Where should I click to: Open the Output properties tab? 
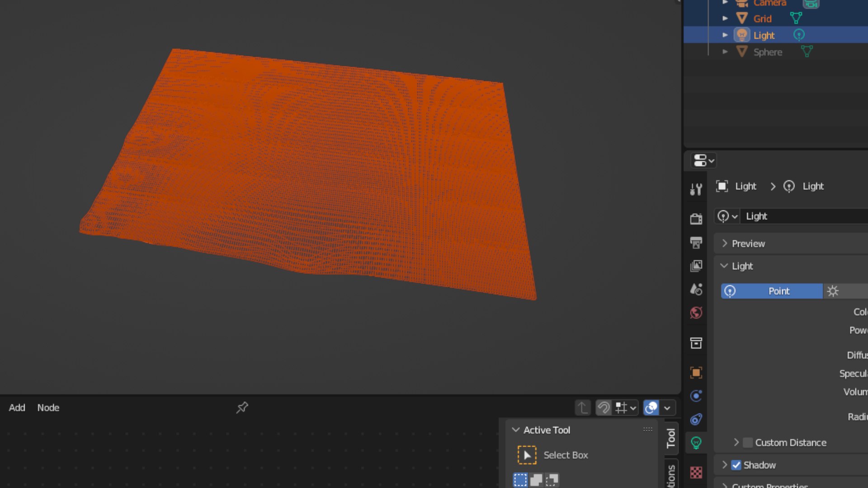pyautogui.click(x=696, y=243)
